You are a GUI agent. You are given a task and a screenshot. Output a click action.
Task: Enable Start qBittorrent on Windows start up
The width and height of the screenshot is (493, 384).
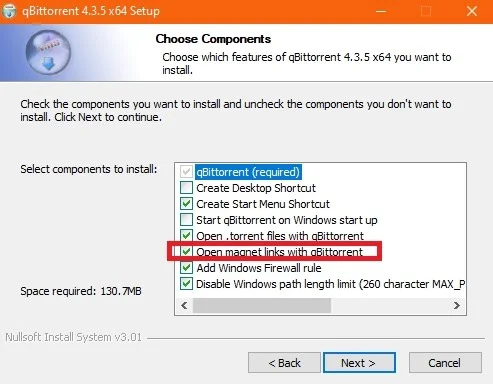[x=186, y=220]
